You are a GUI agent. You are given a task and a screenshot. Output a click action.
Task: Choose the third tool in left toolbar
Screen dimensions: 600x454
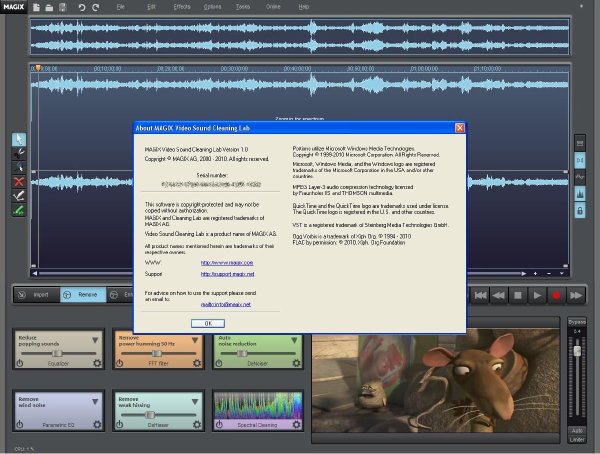pyautogui.click(x=19, y=168)
